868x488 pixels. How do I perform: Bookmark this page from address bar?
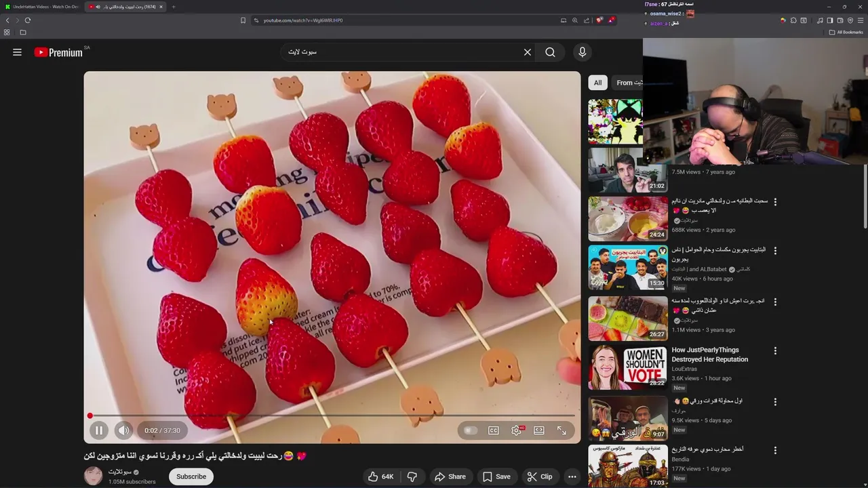point(243,20)
